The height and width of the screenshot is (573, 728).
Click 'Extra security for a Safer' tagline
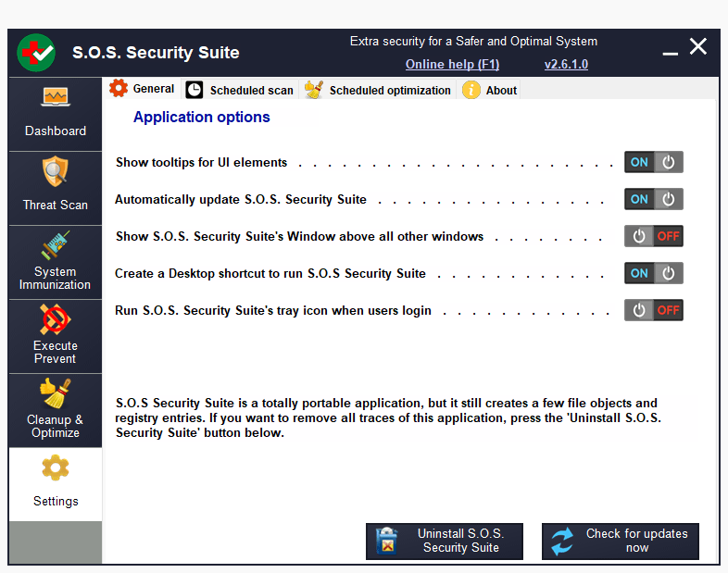(x=473, y=42)
